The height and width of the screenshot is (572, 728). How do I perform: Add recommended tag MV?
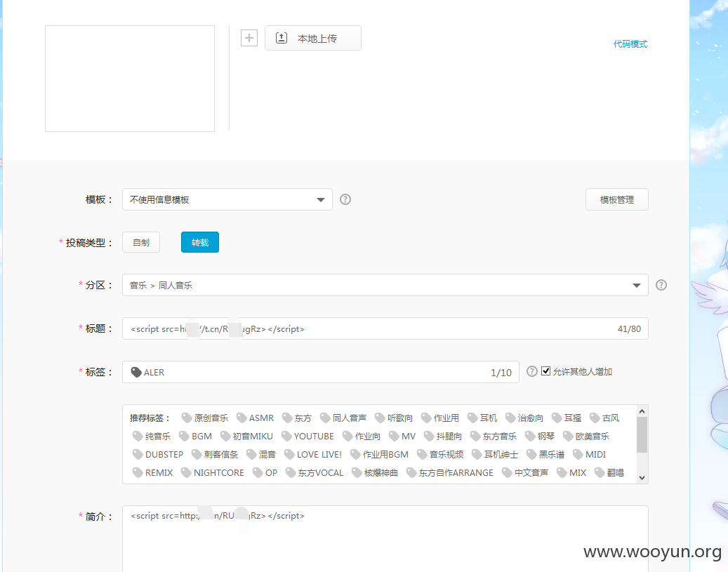402,436
